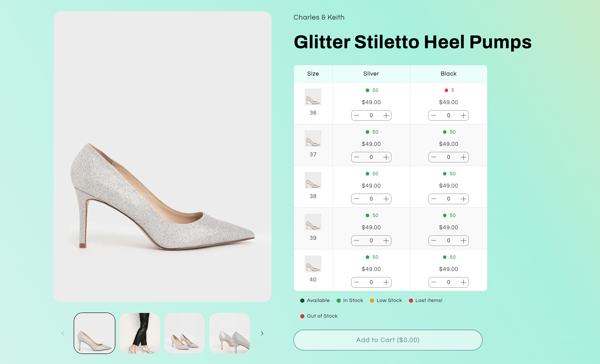Click the Black size 38 quantity field
This screenshot has width=600, height=364.
(448, 199)
